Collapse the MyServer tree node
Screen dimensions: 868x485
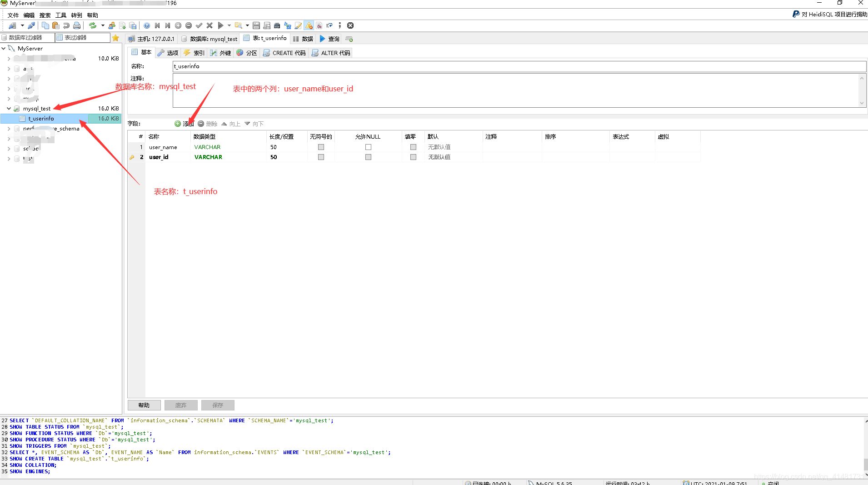tap(4, 48)
